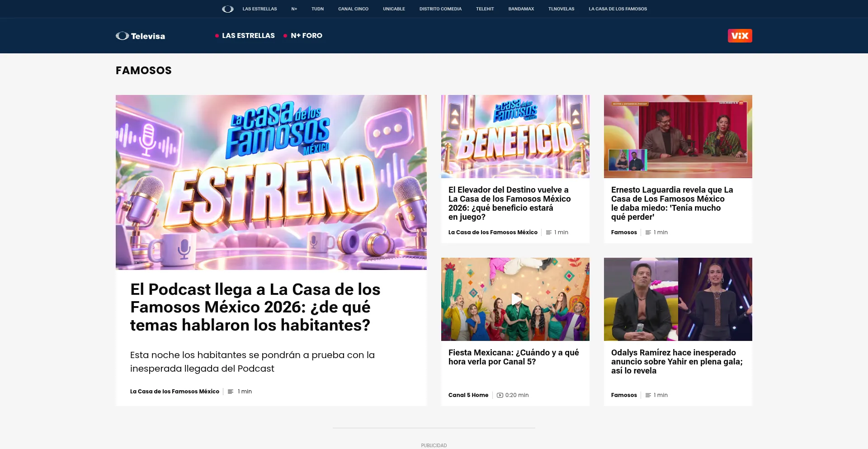
Task: Click 0:20 min duration under Fiesta Mexicana
Action: pos(517,395)
